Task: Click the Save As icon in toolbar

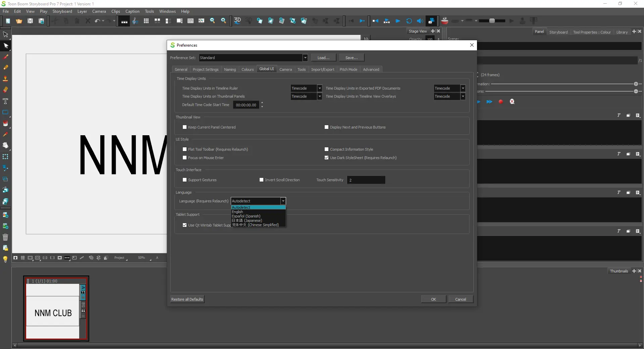Action: coord(41,21)
